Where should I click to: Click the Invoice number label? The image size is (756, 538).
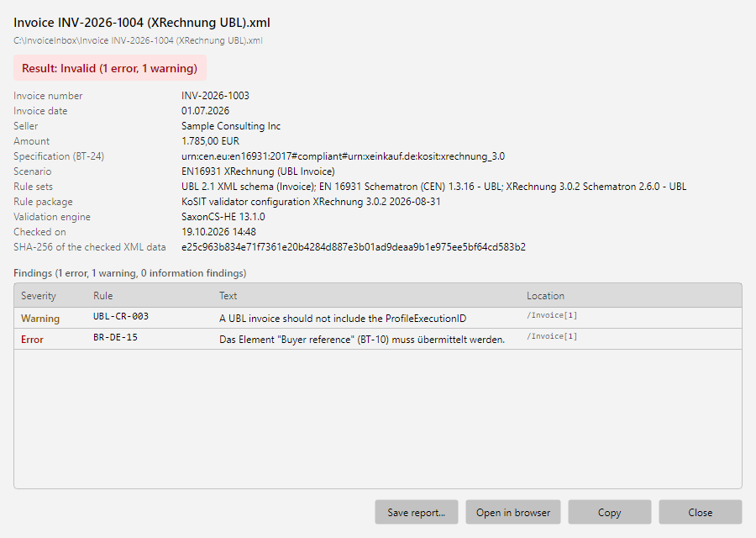pyautogui.click(x=48, y=96)
